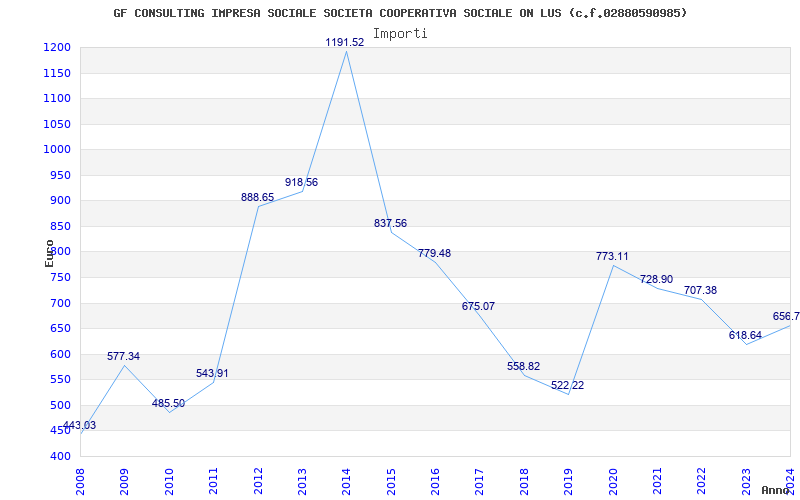Click the 'Euro' y-axis title

point(49,253)
